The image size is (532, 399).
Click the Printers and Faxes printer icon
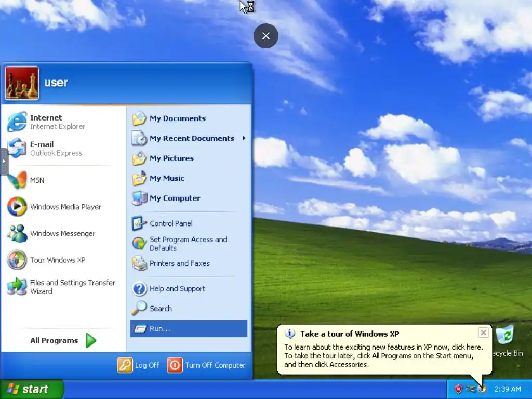coord(139,263)
